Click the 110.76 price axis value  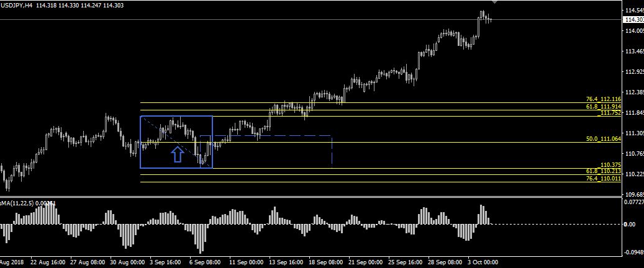coord(635,153)
